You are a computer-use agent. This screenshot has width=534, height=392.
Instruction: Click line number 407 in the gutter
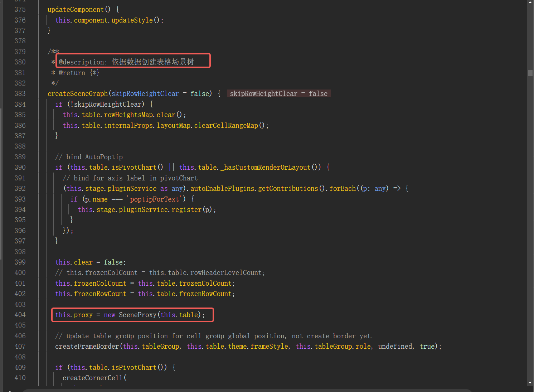click(x=20, y=347)
